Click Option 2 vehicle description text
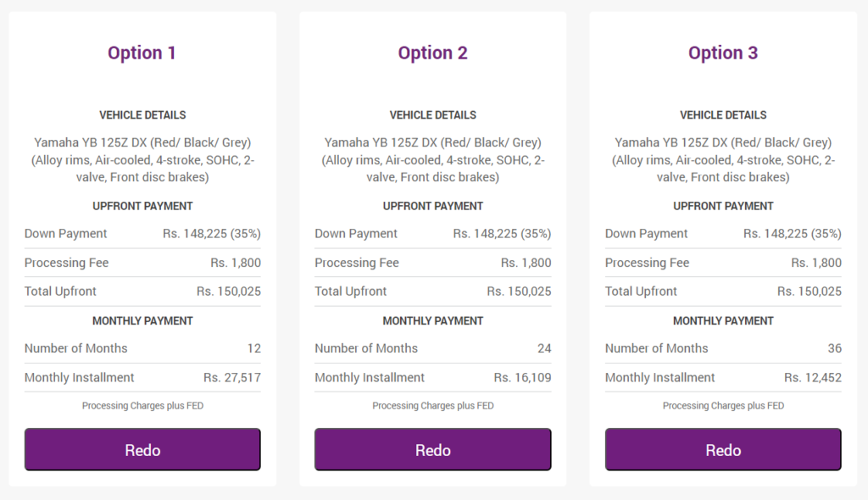This screenshot has height=500, width=868. click(x=433, y=160)
